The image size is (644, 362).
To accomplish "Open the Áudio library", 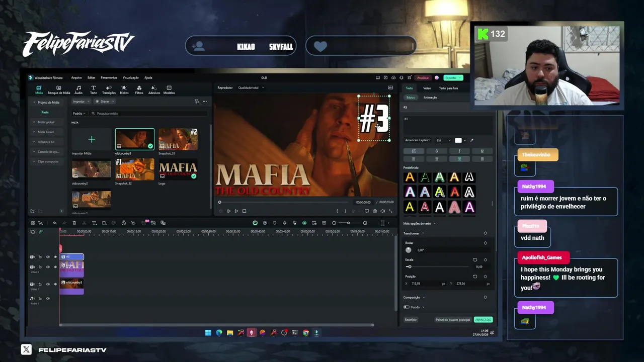I will (78, 90).
